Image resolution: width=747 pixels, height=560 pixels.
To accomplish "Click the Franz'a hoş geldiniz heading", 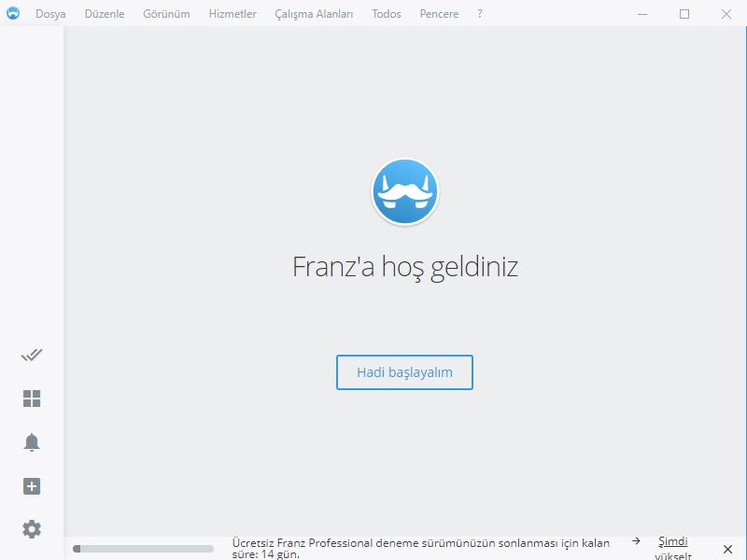I will tap(405, 267).
